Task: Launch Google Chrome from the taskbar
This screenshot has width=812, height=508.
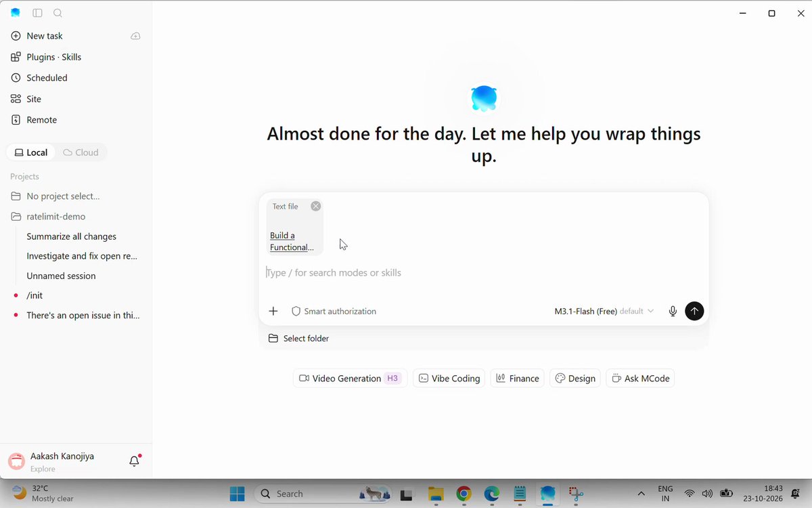Action: [464, 494]
